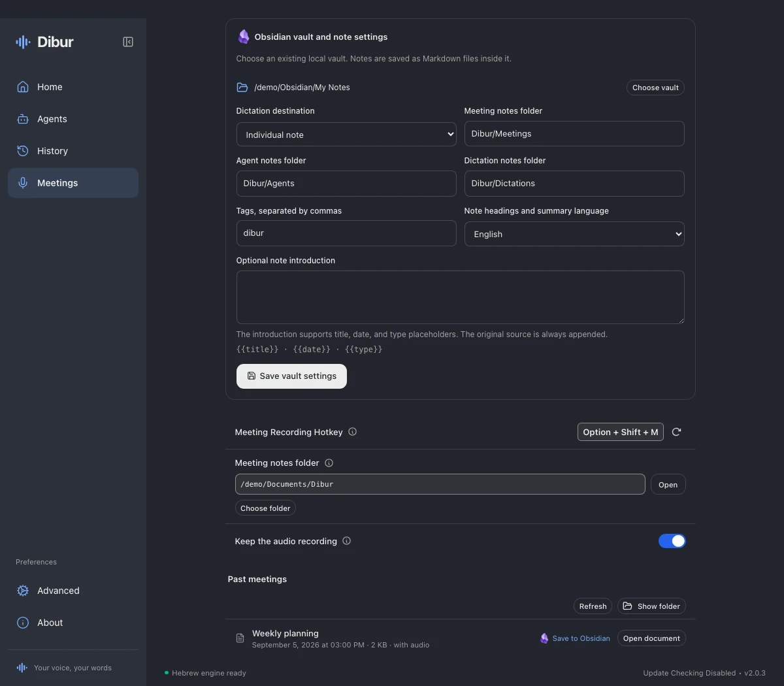Click the Past meetings heading

pyautogui.click(x=257, y=580)
